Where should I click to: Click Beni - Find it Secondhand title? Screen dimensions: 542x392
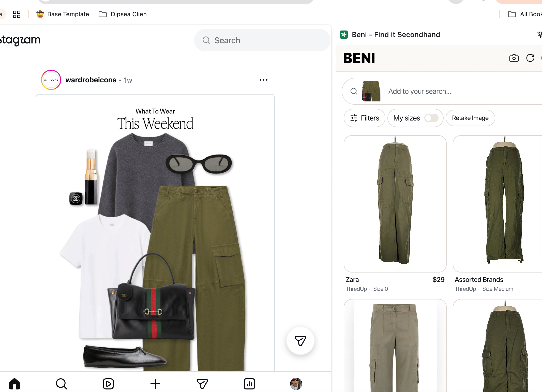coord(396,35)
